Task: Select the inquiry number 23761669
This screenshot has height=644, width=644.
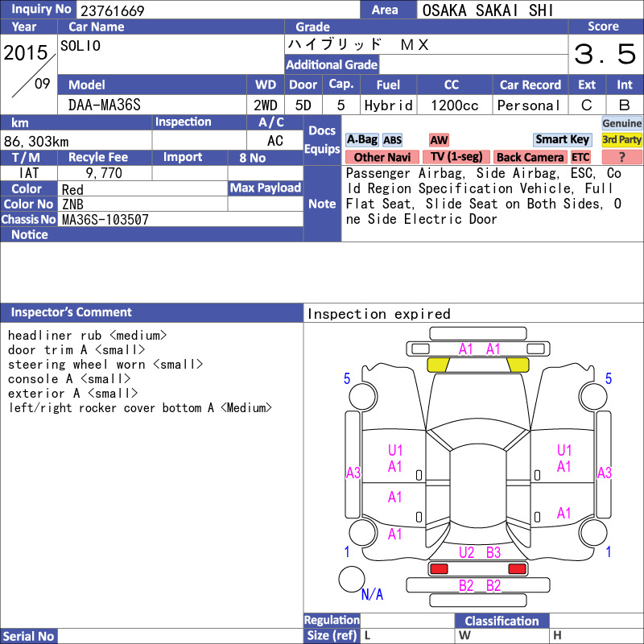Action: [x=112, y=10]
